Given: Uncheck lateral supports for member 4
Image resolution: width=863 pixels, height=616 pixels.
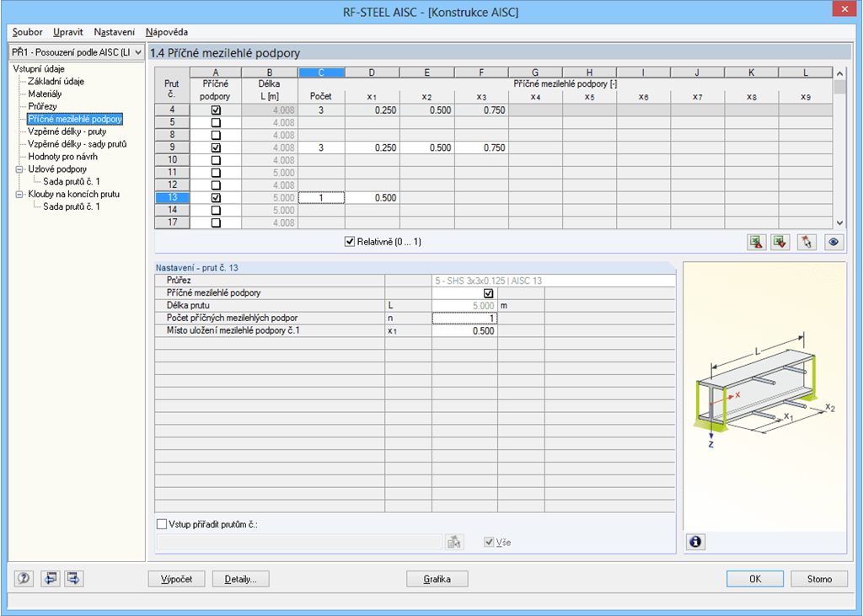Looking at the screenshot, I should 216,110.
